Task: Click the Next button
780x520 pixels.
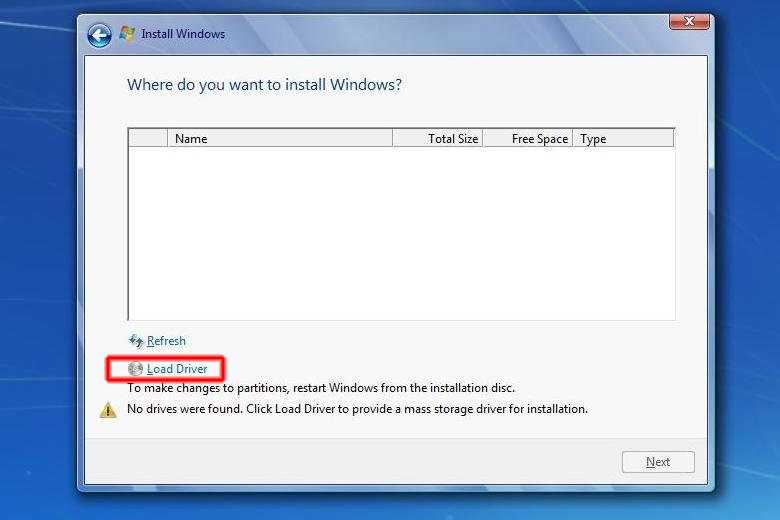Action: (658, 462)
